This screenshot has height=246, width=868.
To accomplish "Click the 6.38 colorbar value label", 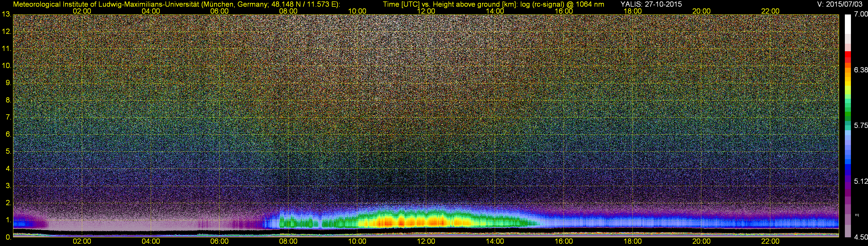I will click(860, 70).
